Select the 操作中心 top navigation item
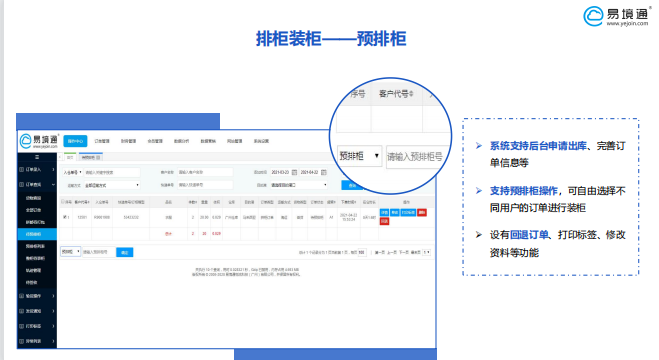The height and width of the screenshot is (360, 659). 75,141
